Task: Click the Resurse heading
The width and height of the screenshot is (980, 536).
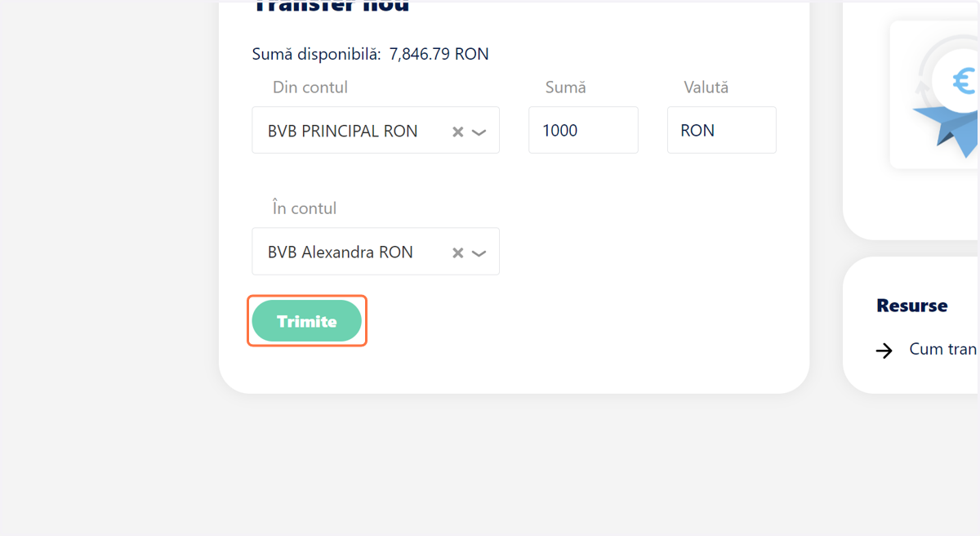Action: coord(912,306)
